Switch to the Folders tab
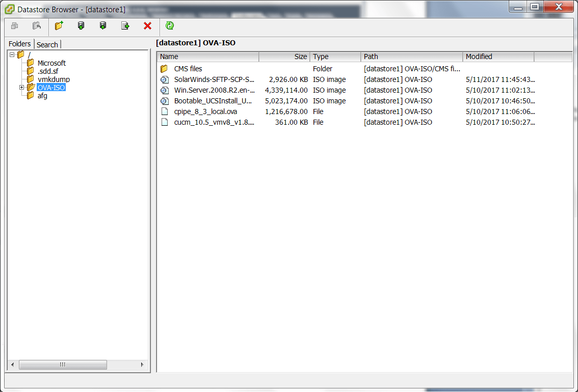578x392 pixels. coord(19,44)
